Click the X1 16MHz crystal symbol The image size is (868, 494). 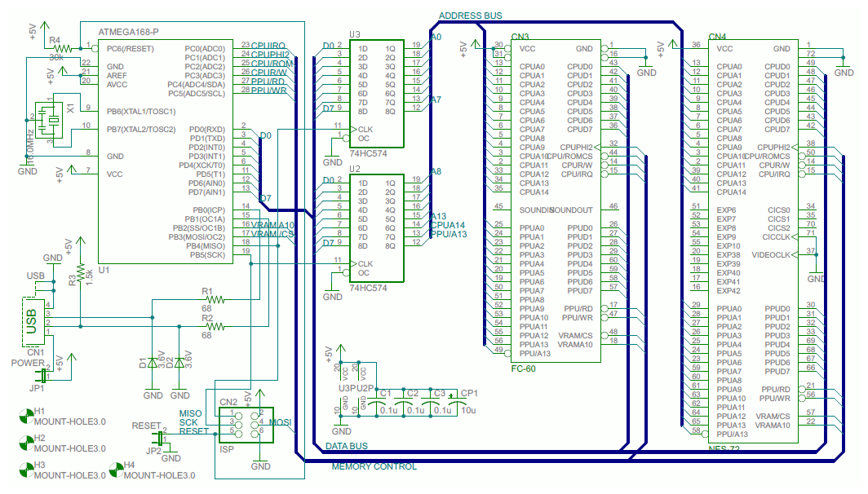click(51, 118)
